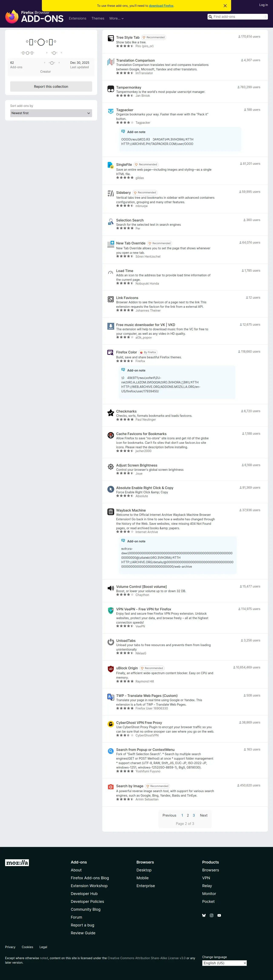Open the Creative Commons license link
Image resolution: width=273 pixels, height=980 pixels.
coord(146,958)
